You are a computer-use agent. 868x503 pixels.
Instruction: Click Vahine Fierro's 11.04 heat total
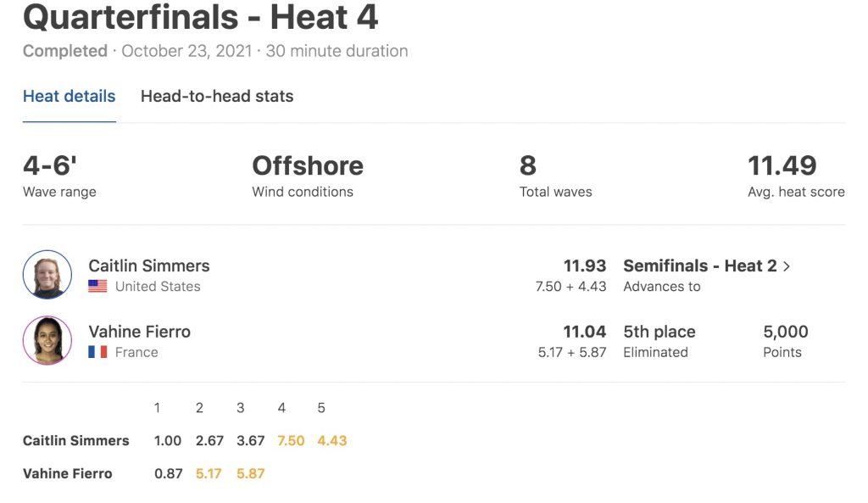pos(585,332)
